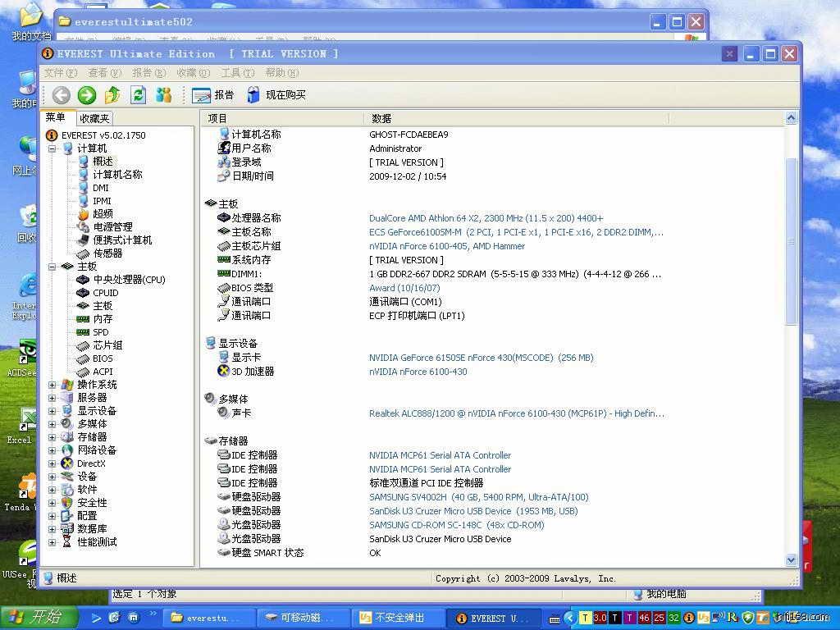Screen dimensions: 840x630
Task: Expand the DirectX tree node
Action: tap(52, 463)
